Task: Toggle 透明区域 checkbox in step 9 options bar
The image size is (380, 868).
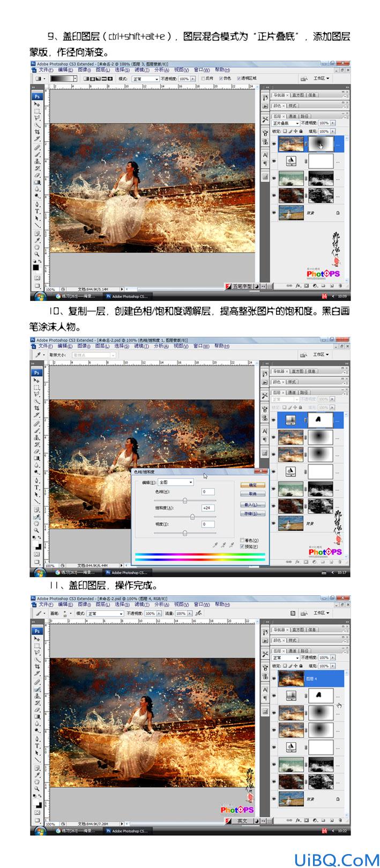Action: point(239,78)
